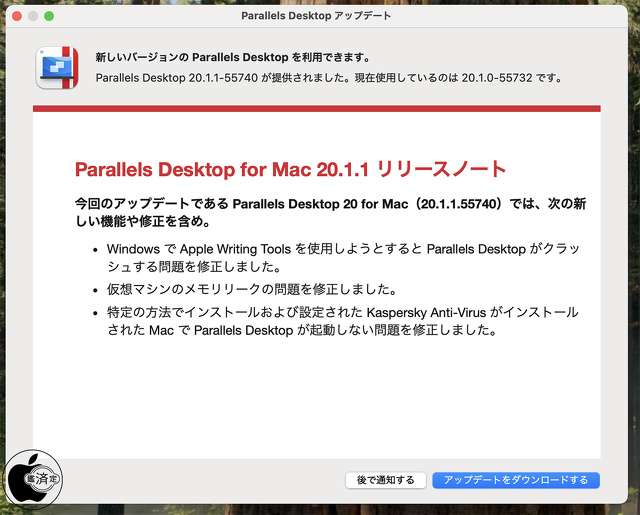This screenshot has height=515, width=640.
Task: Click the intro paragraph starting with 今回のアップデートである
Action: [x=331, y=212]
